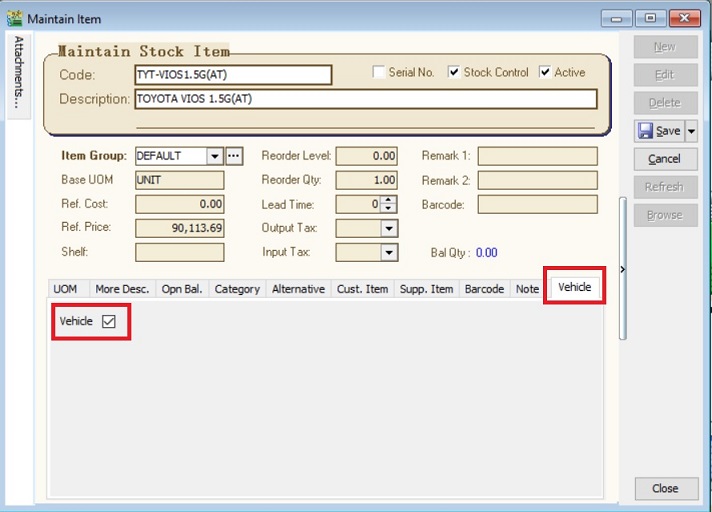
Task: Click the Save floppy disk icon
Action: 645,131
